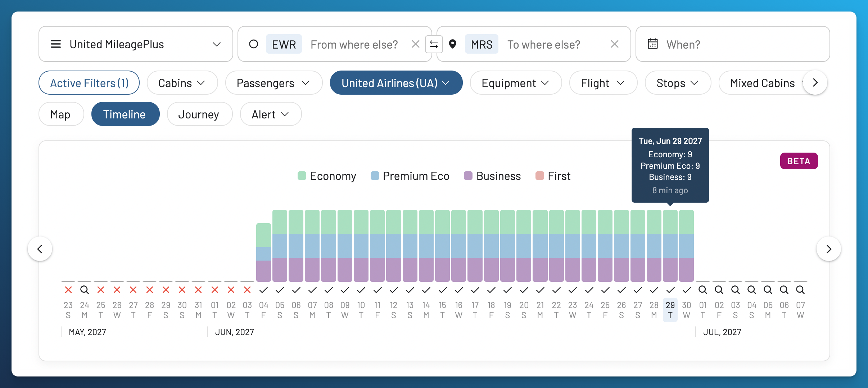Clear the MRS destination field with X
868x388 pixels.
(x=614, y=44)
